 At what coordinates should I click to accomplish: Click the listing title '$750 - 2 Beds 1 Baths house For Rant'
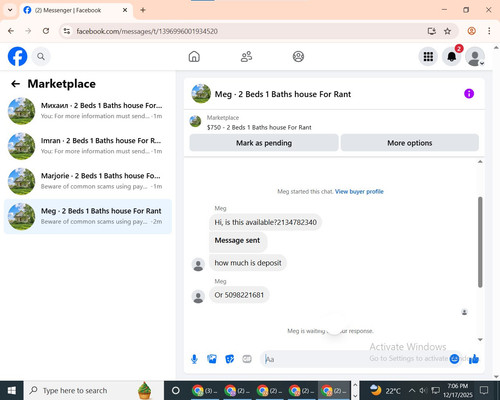[x=259, y=127]
